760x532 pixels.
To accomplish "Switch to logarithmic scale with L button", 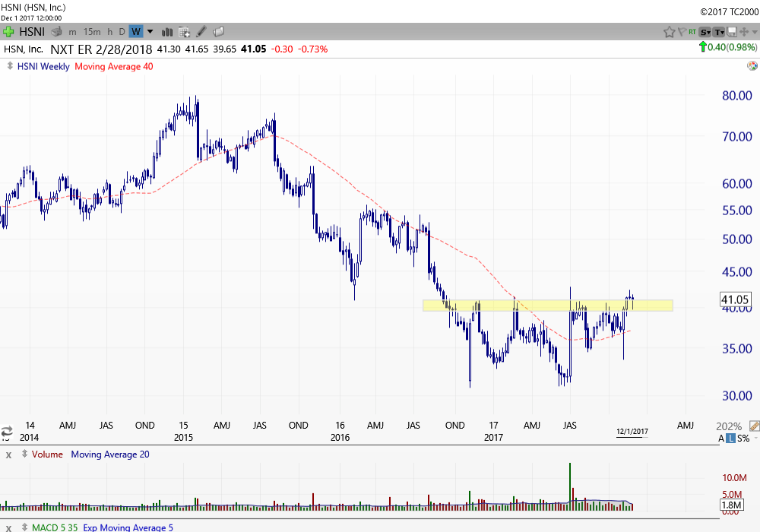I will coord(730,439).
